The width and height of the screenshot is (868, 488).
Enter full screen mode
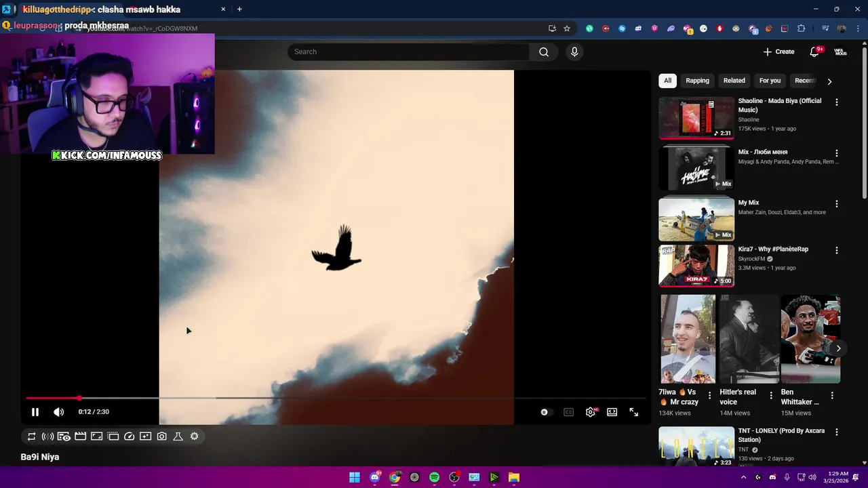click(x=633, y=412)
